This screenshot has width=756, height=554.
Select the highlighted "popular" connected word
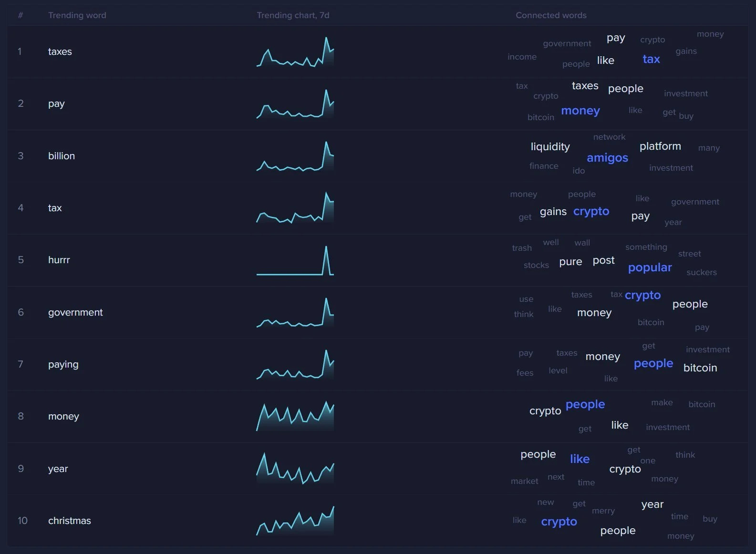tap(650, 267)
